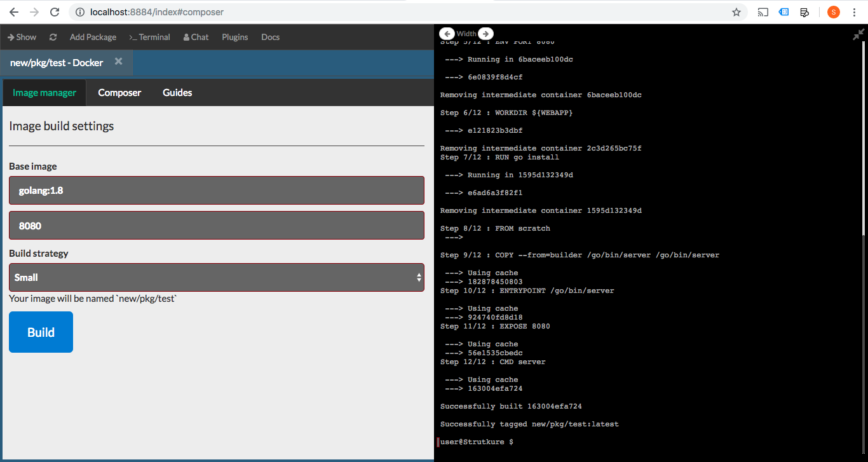The image size is (868, 462).
Task: Bookmark this page with the star icon
Action: 736,12
